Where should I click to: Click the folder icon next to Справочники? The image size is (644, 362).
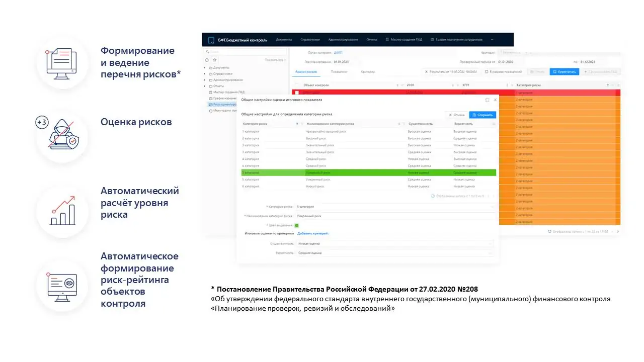(x=211, y=74)
